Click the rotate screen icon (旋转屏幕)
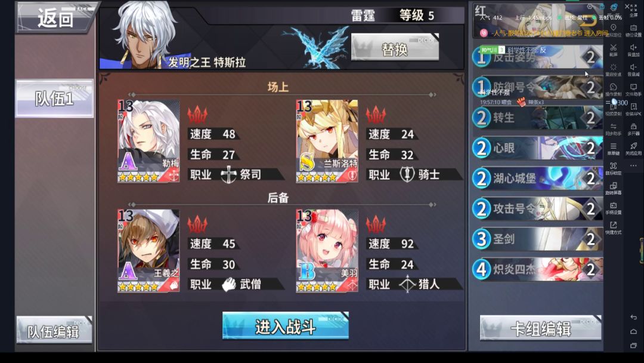The image size is (644, 363). coord(613,188)
